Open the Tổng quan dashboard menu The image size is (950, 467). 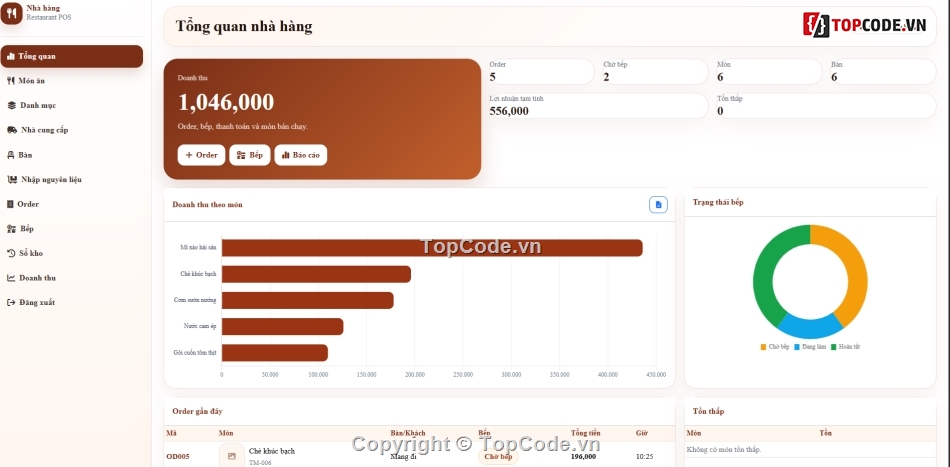[71, 56]
